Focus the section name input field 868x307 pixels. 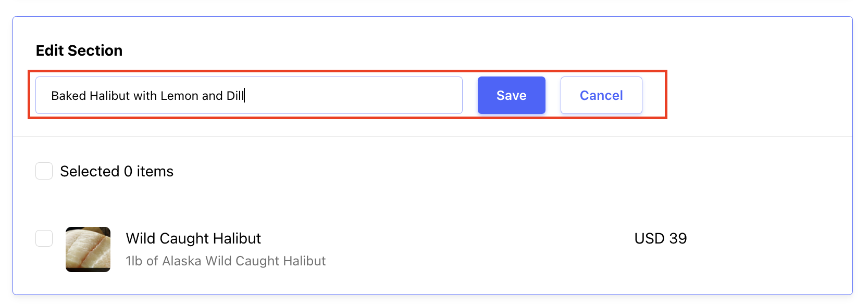(249, 95)
